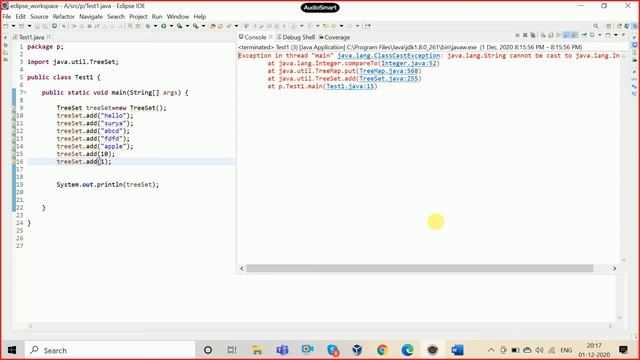
Task: Click the Windows Start button
Action: click(x=12, y=350)
